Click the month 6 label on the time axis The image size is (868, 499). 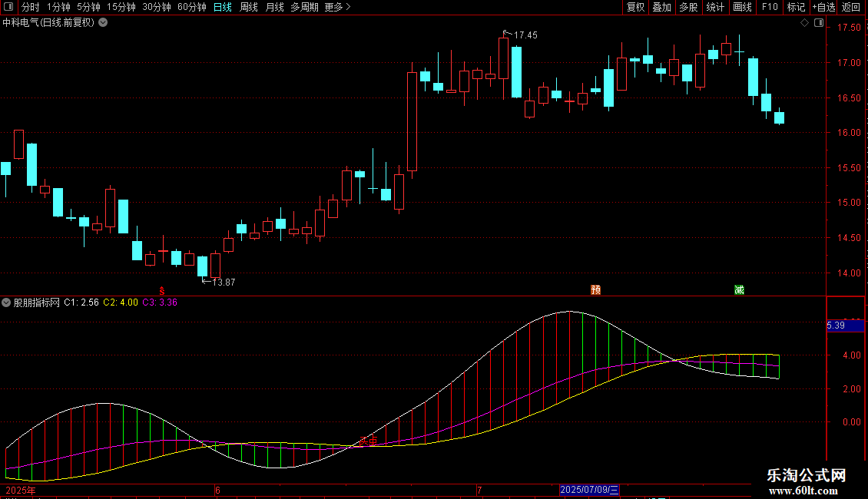pos(217,490)
